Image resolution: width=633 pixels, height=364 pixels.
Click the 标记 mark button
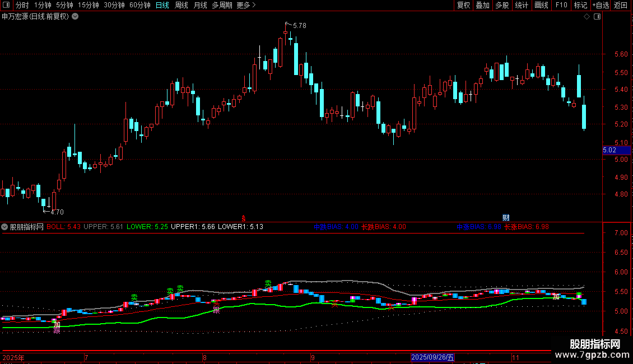click(580, 5)
